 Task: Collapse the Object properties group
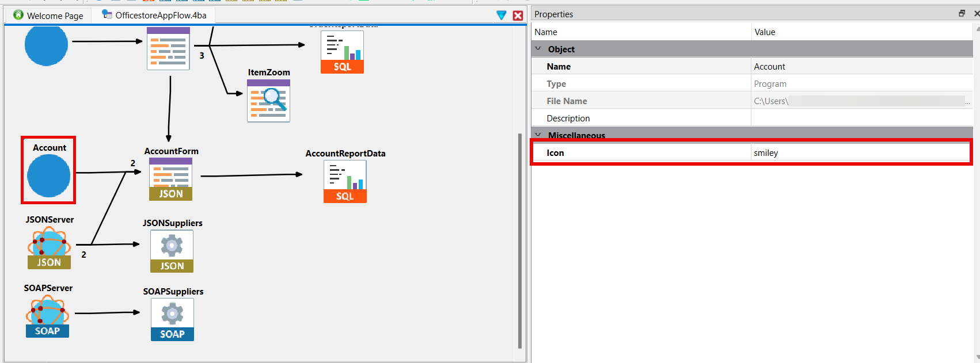[538, 49]
